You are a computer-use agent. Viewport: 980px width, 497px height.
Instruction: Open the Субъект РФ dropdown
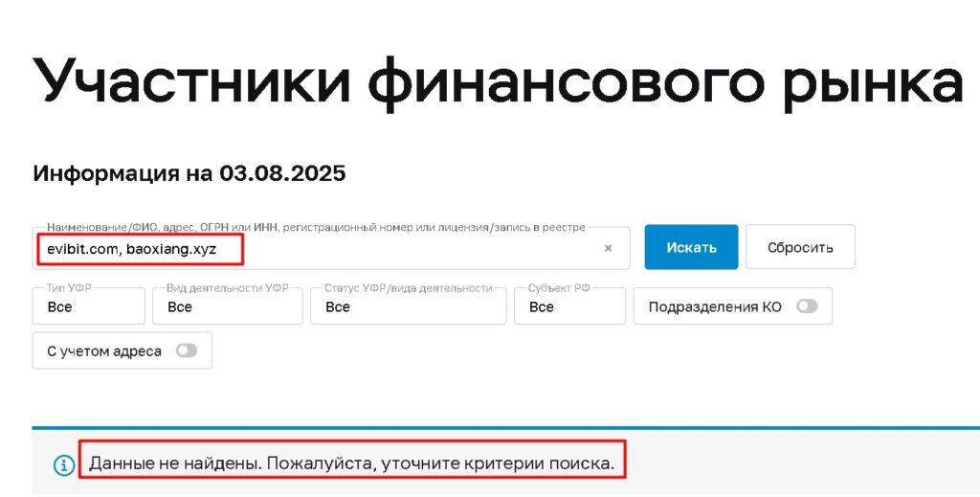[x=569, y=305]
